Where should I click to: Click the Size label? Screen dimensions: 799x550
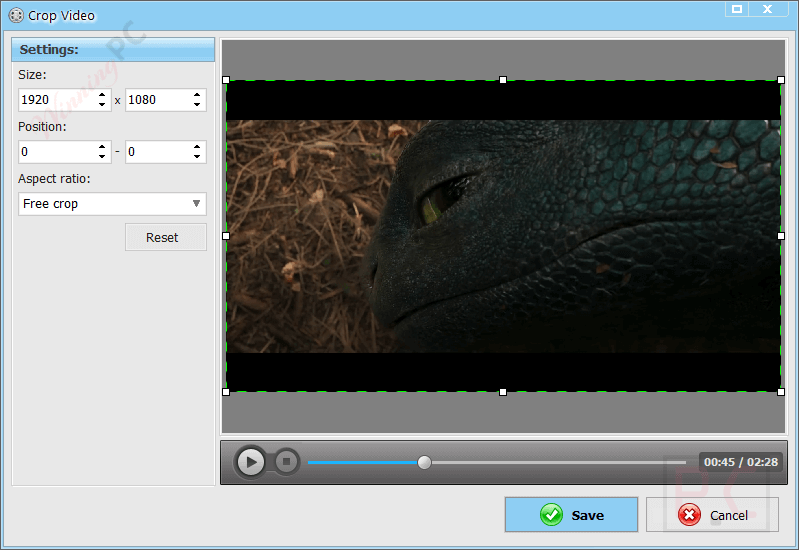[x=32, y=75]
